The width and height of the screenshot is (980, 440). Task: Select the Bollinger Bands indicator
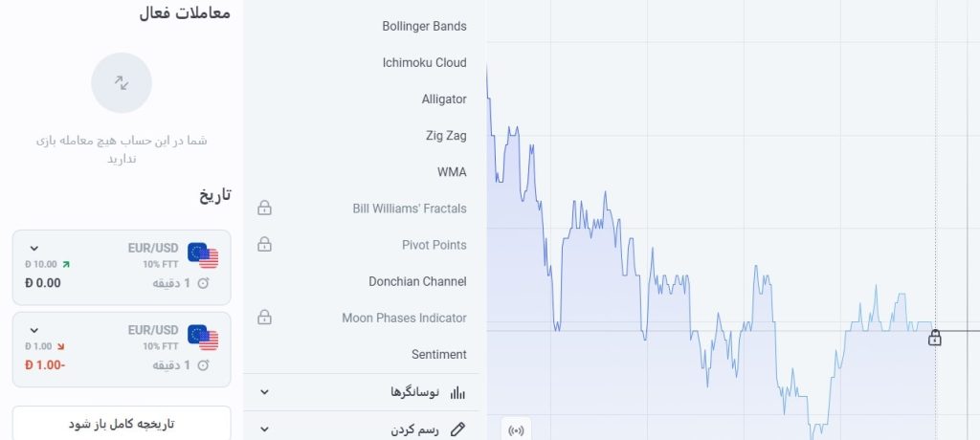pyautogui.click(x=424, y=26)
